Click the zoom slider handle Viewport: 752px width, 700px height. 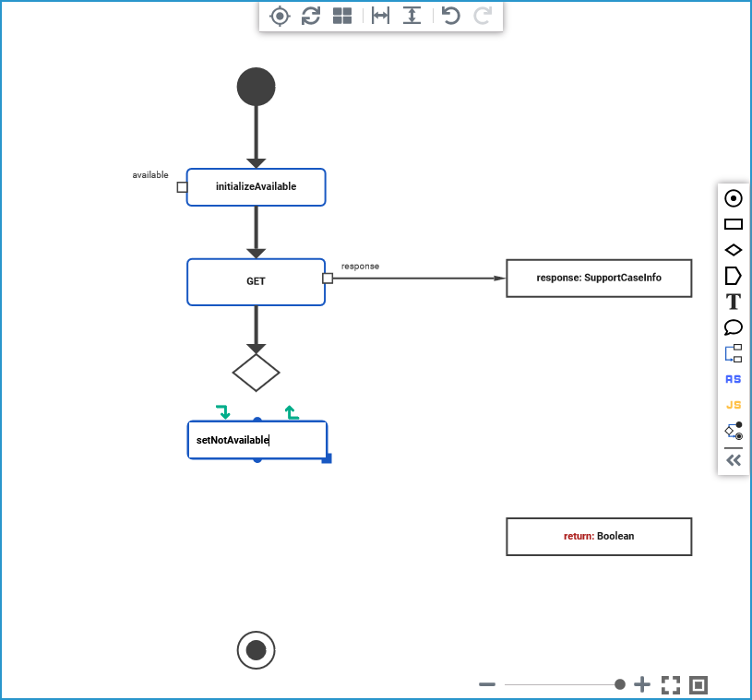pyautogui.click(x=620, y=684)
